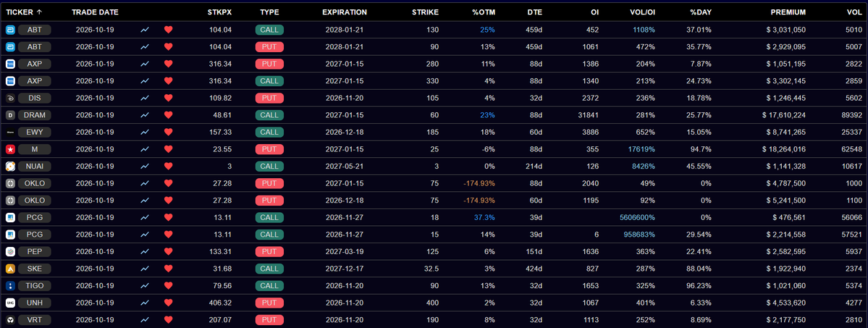Open the chart icon in the M row
868x328 pixels.
[x=145, y=149]
